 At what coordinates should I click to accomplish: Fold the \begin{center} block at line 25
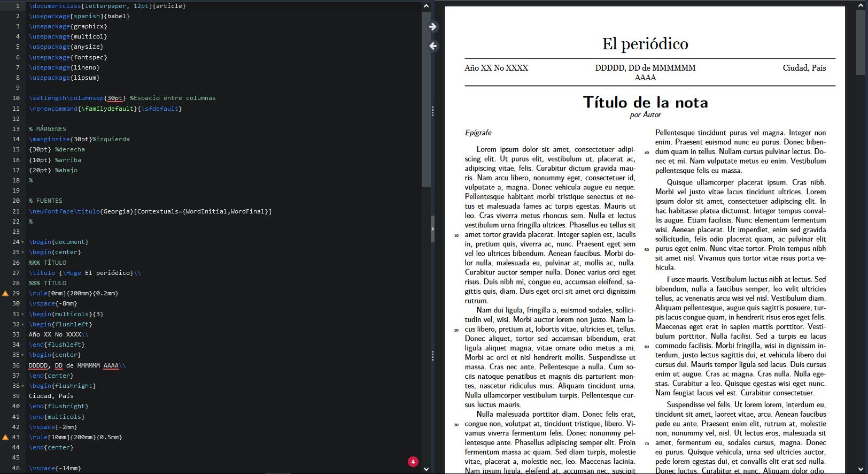23,252
